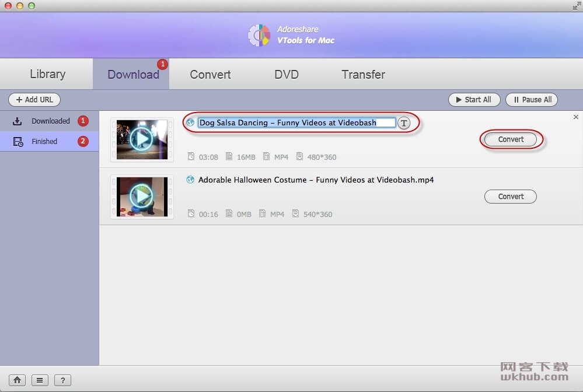This screenshot has width=583, height=392.
Task: Select Finished in the sidebar
Action: coord(49,141)
